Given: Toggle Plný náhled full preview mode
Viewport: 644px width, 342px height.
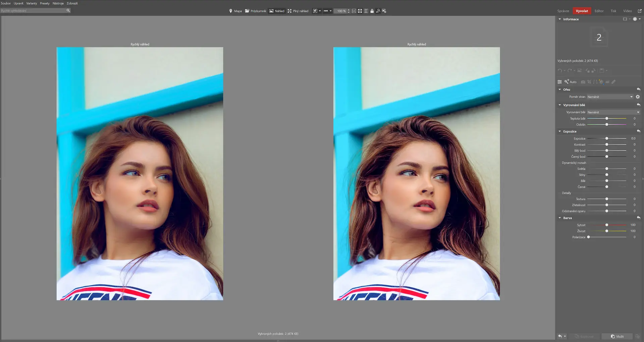Looking at the screenshot, I should [x=298, y=11].
